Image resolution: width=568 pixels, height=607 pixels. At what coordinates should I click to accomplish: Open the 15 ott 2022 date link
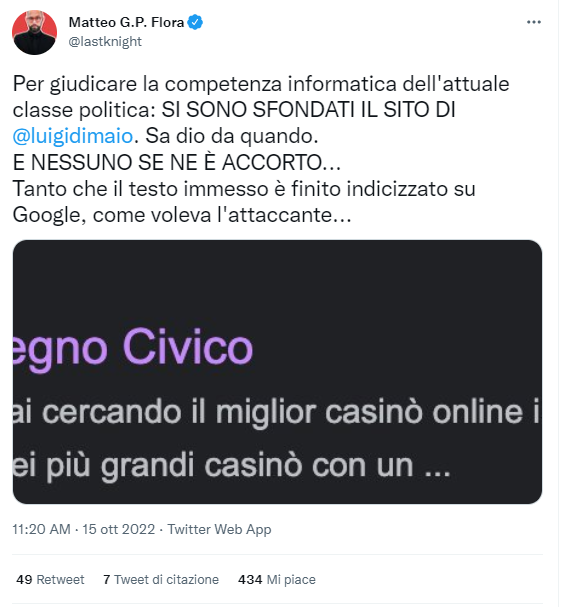click(x=118, y=529)
